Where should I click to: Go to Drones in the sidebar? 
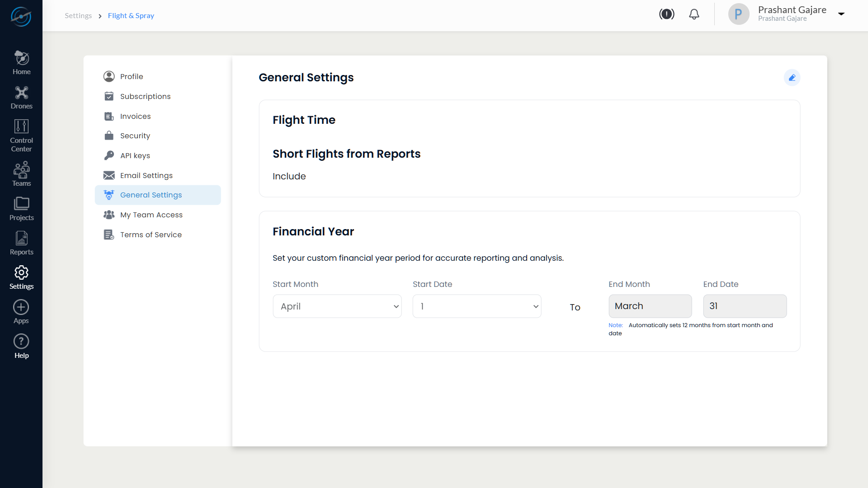(21, 98)
